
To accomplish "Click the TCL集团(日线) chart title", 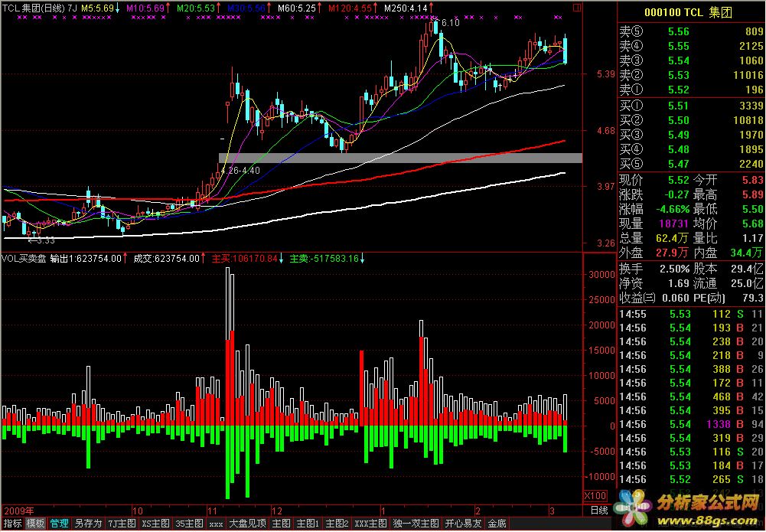I will coord(33,8).
